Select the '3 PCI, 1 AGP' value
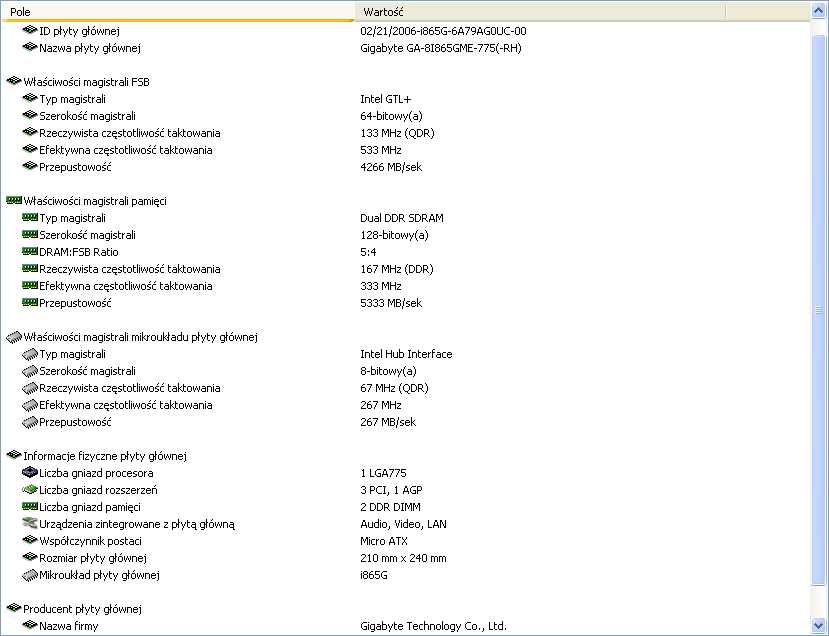The image size is (829, 636). [x=391, y=490]
